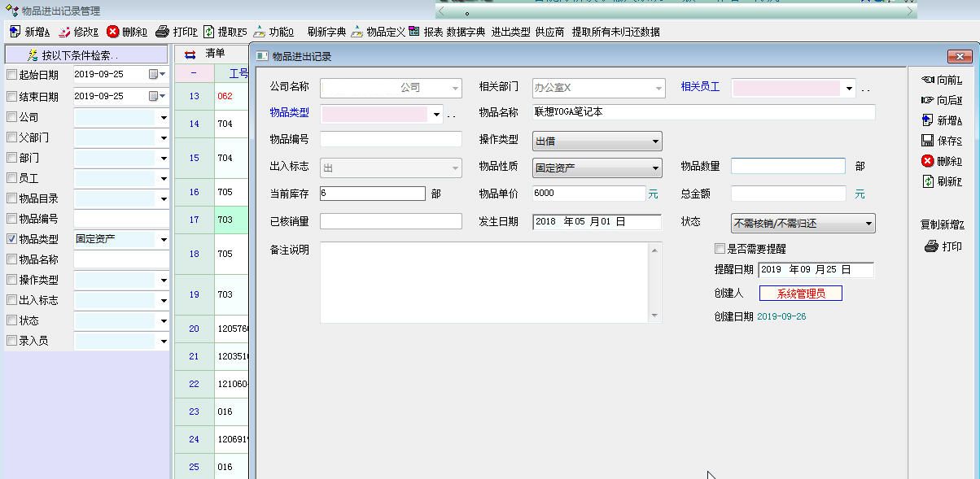Image resolution: width=980 pixels, height=479 pixels.
Task: Click the 新增 (Add) toolbar icon
Action: click(15, 32)
